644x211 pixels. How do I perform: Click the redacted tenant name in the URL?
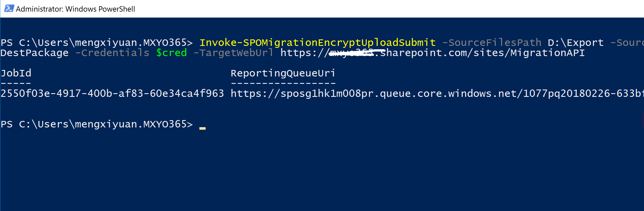pyautogui.click(x=354, y=53)
